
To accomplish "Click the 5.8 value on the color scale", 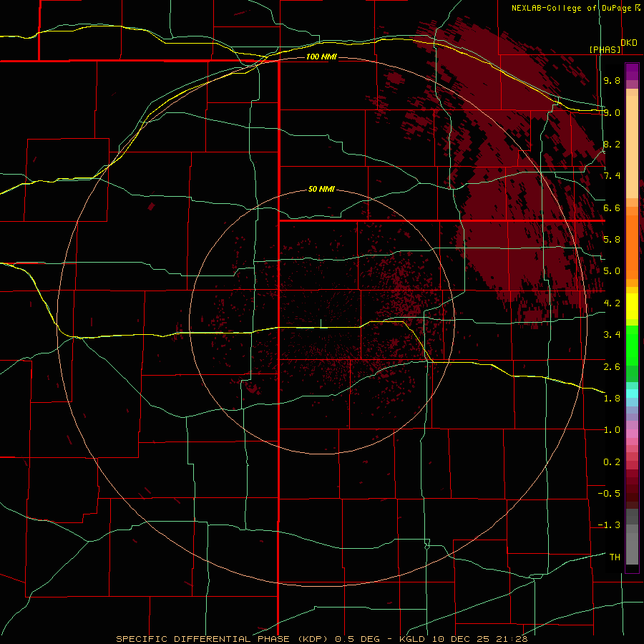I will pos(612,240).
